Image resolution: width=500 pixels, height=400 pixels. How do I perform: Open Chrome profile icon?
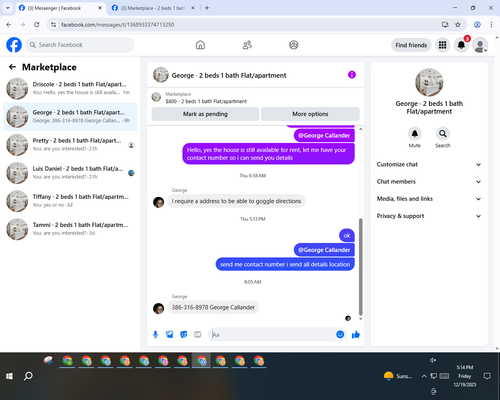tap(477, 24)
